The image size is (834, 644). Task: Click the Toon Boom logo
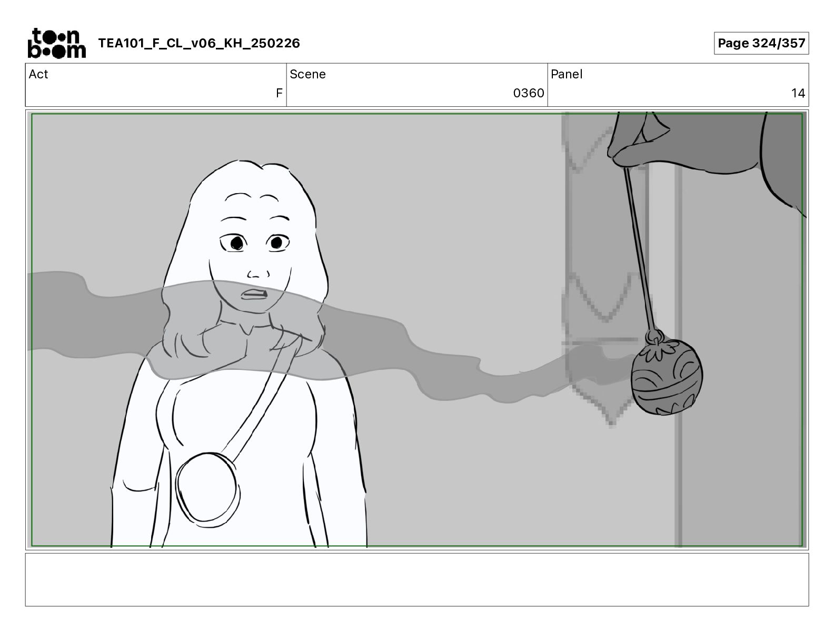point(56,43)
